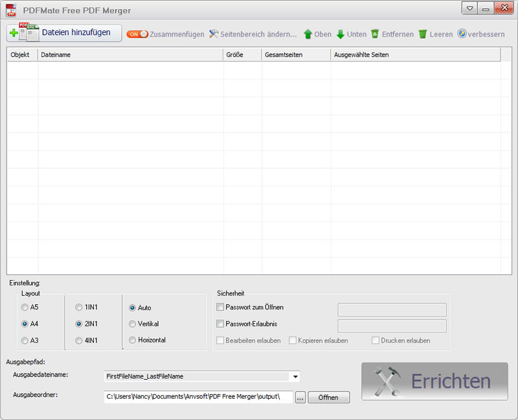Open Seitenbereich ändern page range tool
518x420 pixels.
click(x=253, y=34)
